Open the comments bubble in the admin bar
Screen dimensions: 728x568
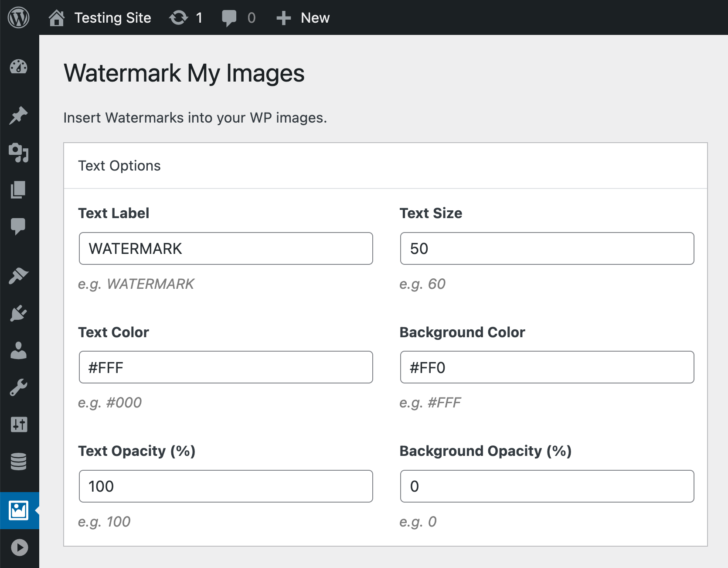click(x=229, y=18)
